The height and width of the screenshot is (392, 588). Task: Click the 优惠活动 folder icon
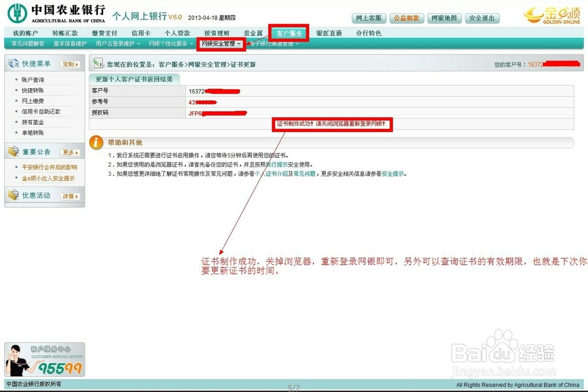click(x=12, y=195)
